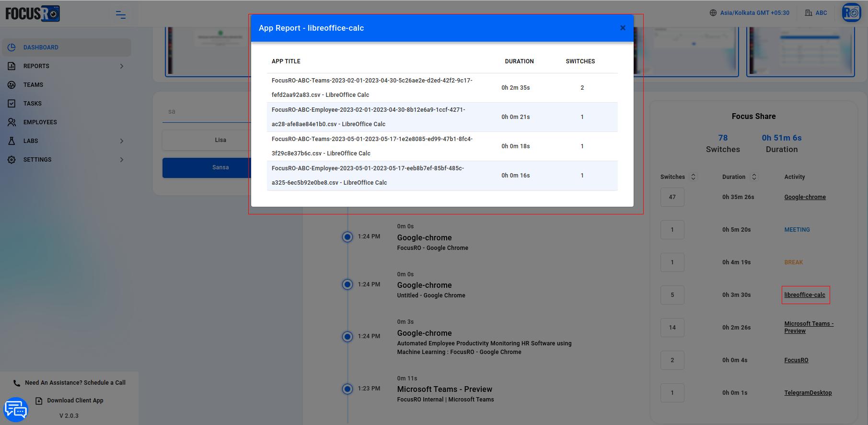
Task: Open the RO profile avatar
Action: coord(851,13)
